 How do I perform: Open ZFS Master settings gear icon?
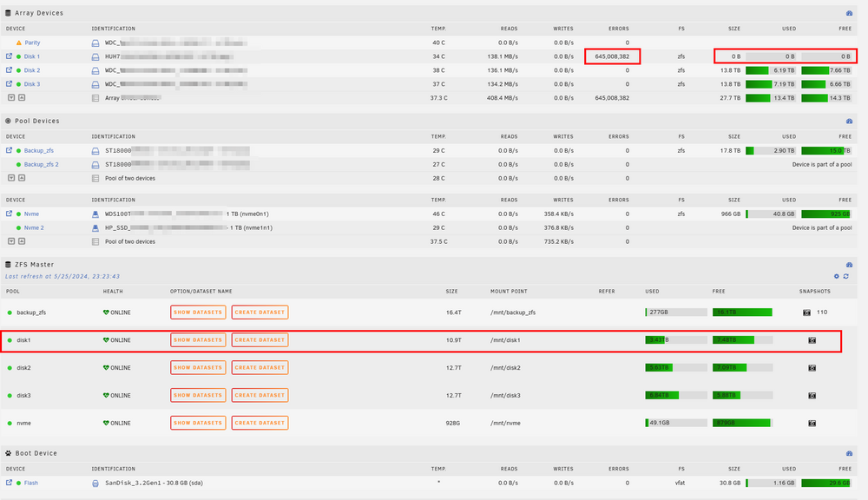[837, 276]
